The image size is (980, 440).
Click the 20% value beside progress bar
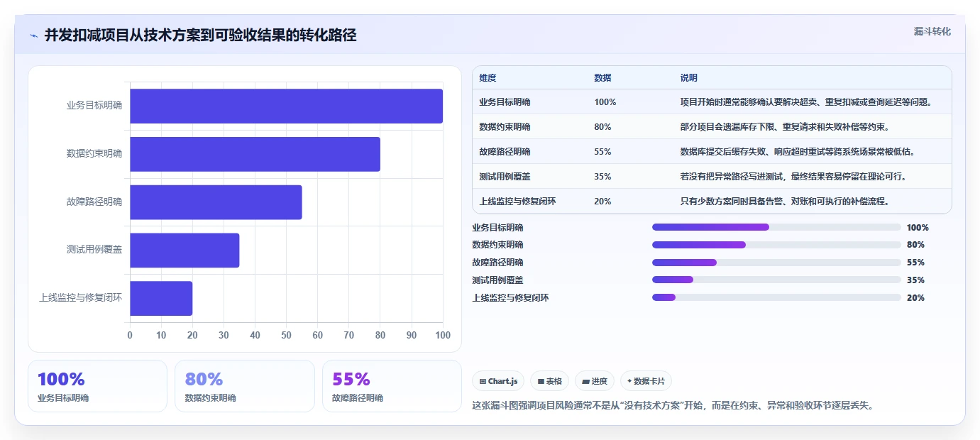tap(915, 298)
